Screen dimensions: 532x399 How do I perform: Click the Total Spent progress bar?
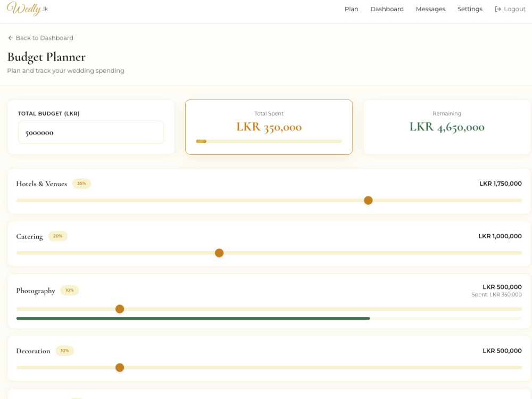point(269,142)
